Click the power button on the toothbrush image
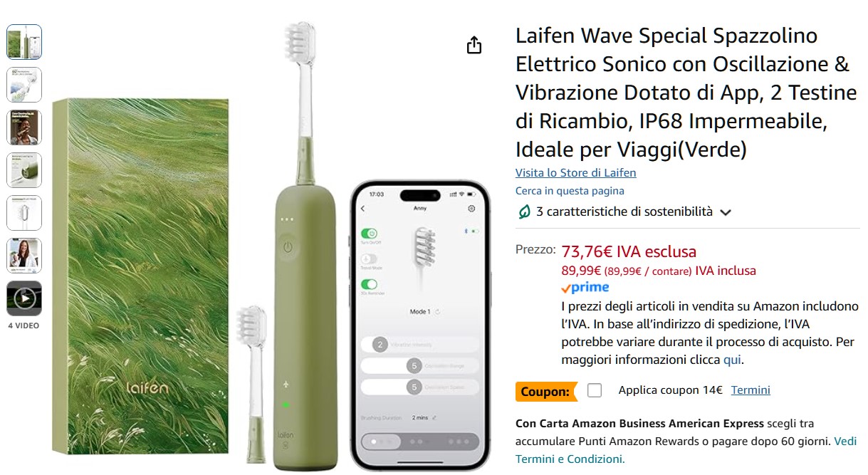The width and height of the screenshot is (868, 475). tap(287, 248)
